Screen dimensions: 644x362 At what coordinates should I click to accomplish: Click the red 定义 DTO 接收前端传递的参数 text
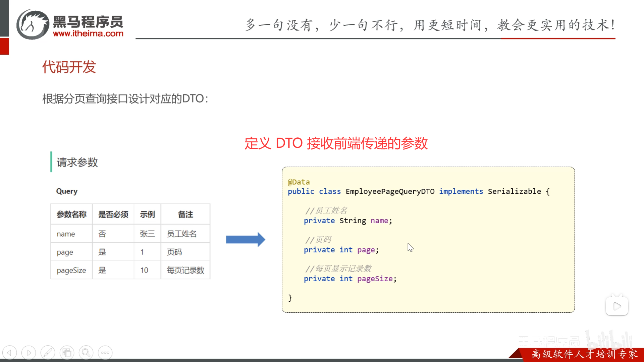tap(336, 143)
